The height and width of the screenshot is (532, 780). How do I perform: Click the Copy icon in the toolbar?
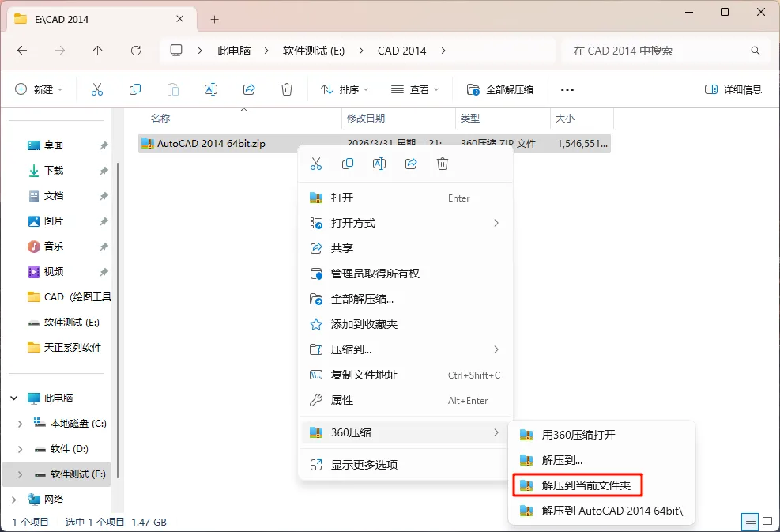tap(135, 89)
